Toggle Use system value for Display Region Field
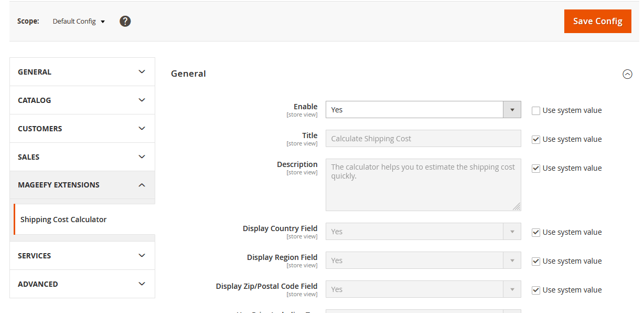The image size is (644, 313). coord(536,262)
